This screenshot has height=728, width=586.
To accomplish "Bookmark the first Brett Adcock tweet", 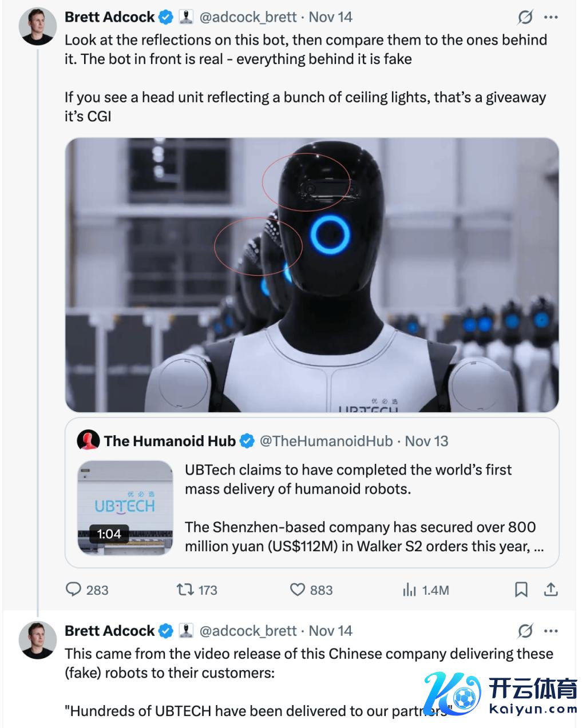I will (x=521, y=590).
